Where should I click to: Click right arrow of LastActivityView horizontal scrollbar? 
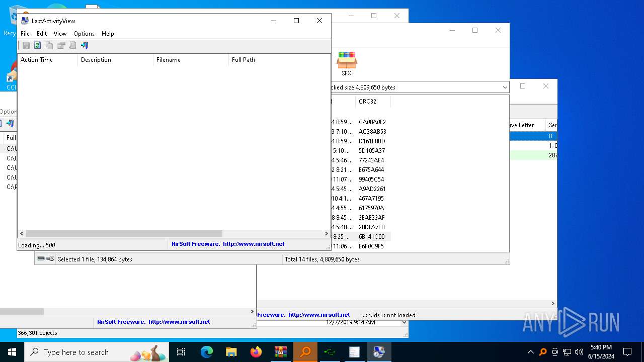[326, 234]
